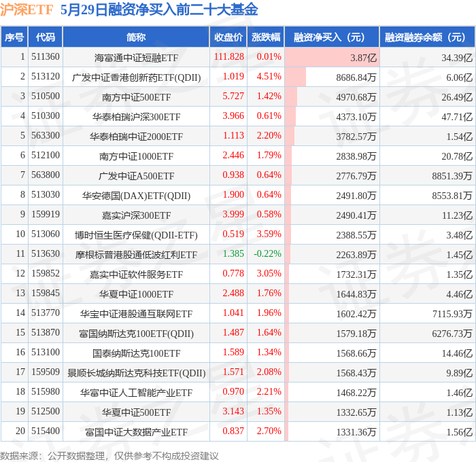Select 海富通中证短融ETF name cell
The height and width of the screenshot is (462, 476).
tap(136, 57)
